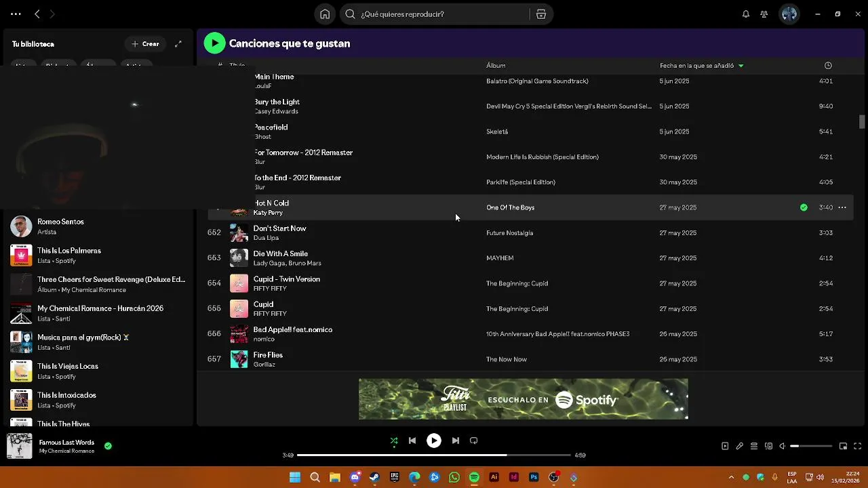Screen dimensions: 868x488
Task: Open My Chemical Romance - Huracán 2026 list
Action: pos(98,313)
